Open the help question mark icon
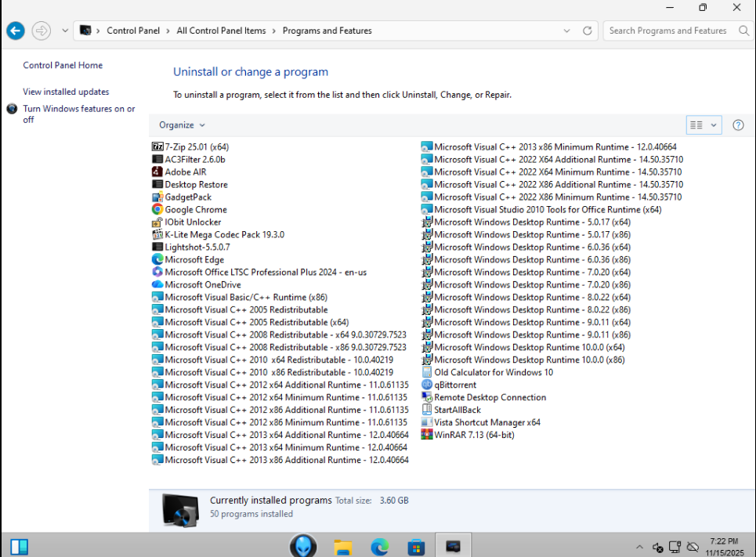 coord(738,125)
